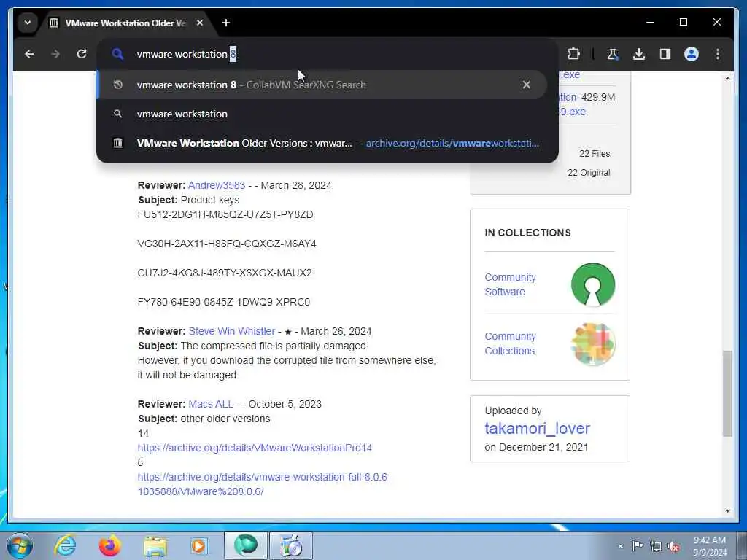Viewport: 747px width, 560px height.
Task: Open Windows Explorer folder icon in taskbar
Action: [155, 545]
